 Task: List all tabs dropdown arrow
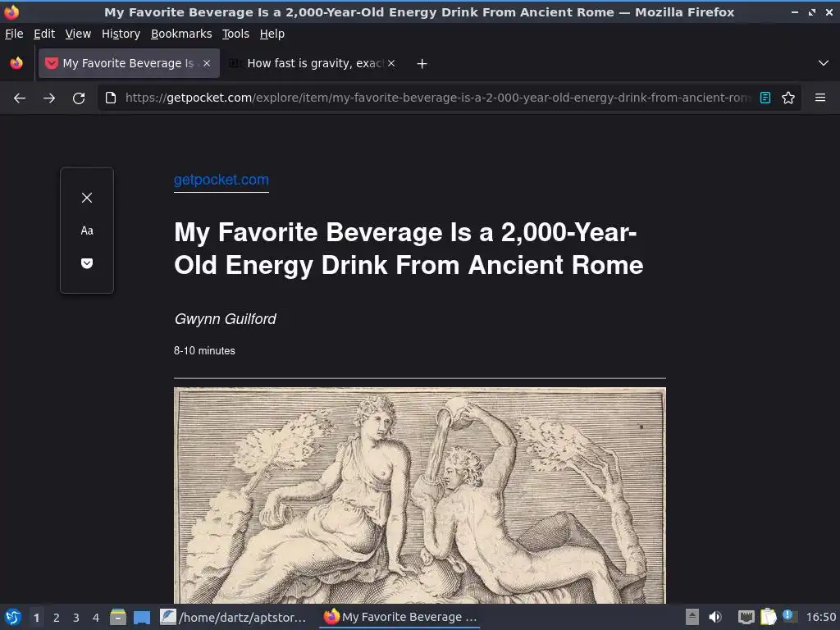(824, 63)
